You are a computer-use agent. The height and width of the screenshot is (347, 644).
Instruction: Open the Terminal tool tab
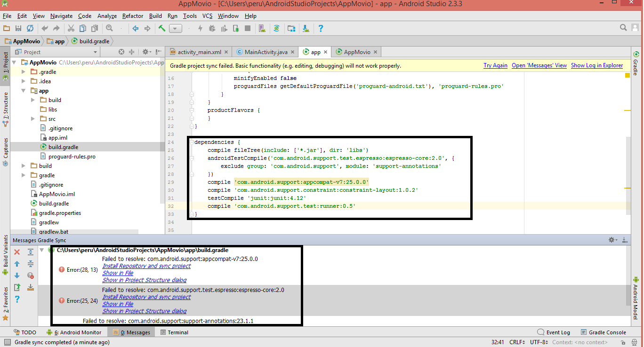[x=174, y=332]
